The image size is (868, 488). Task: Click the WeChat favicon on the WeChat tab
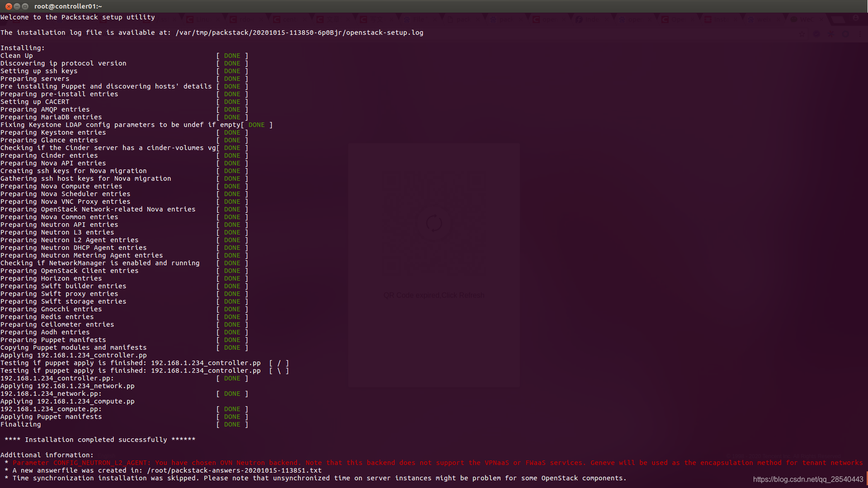tap(794, 19)
